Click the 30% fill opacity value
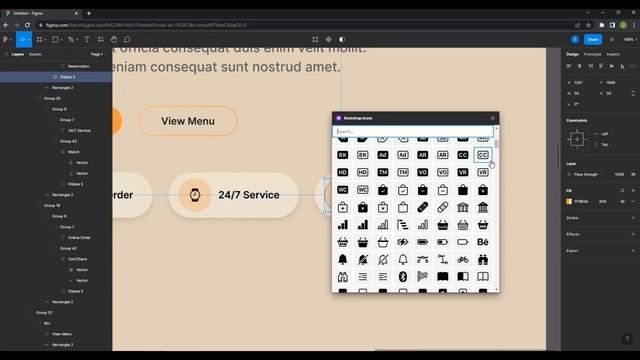The height and width of the screenshot is (360, 640). (x=602, y=202)
